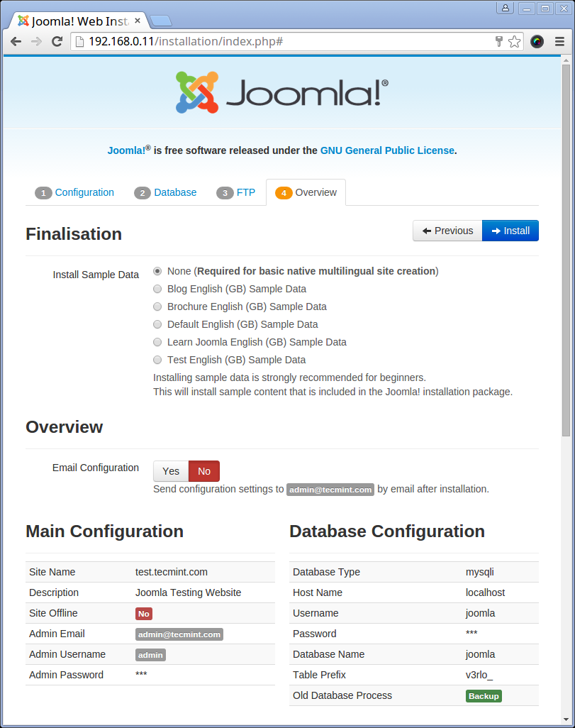The image size is (575, 728).
Task: Open a new browser tab
Action: (x=161, y=21)
